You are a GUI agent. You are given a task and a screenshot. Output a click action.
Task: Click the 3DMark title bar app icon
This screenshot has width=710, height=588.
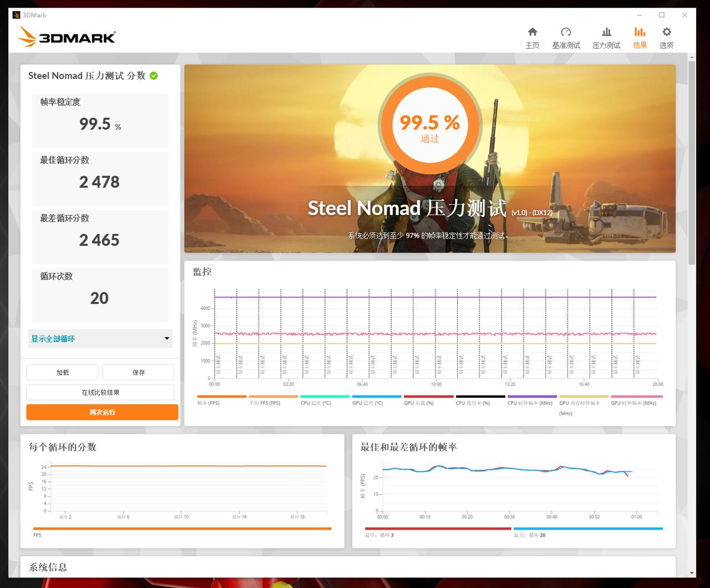[x=17, y=15]
